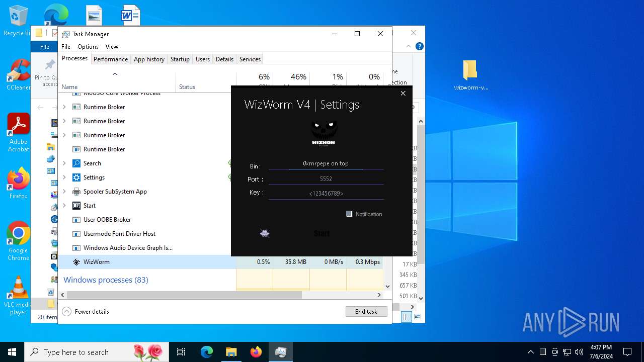Select the User OOBE Broker process

pos(107,220)
